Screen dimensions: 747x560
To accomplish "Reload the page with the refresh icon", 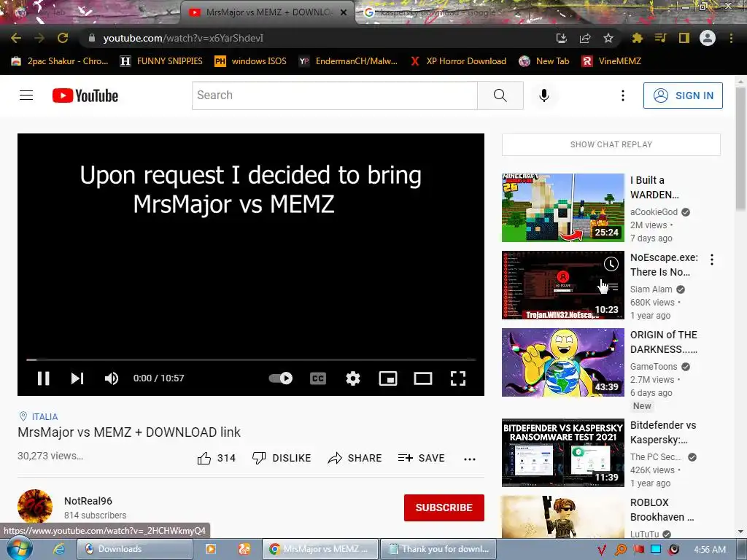I will (x=63, y=38).
